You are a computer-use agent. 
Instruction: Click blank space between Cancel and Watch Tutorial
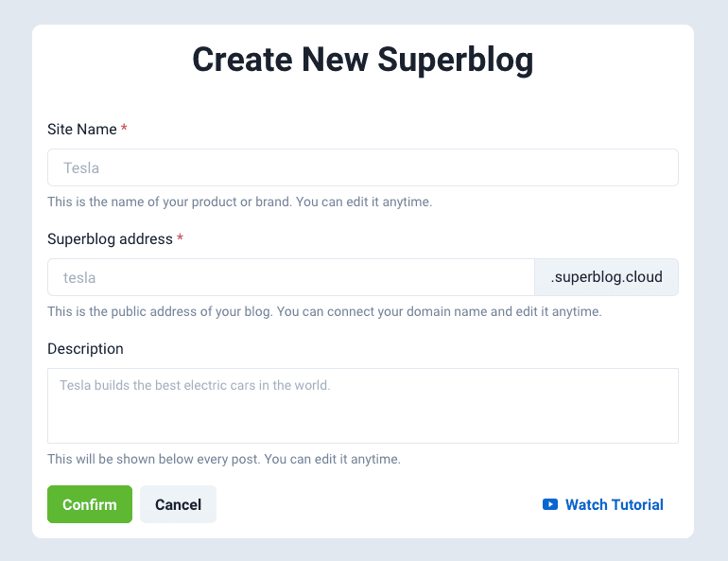coord(378,504)
